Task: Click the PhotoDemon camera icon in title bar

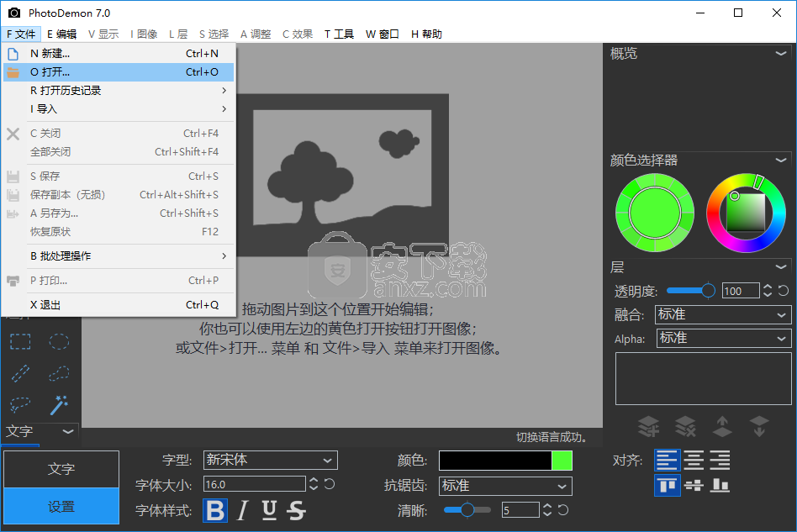Action: pyautogui.click(x=14, y=13)
